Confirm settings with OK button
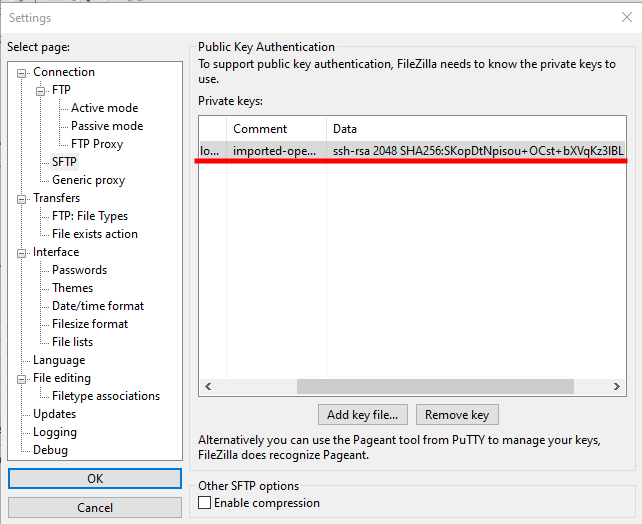Viewport: 642px width, 524px height. [95, 479]
